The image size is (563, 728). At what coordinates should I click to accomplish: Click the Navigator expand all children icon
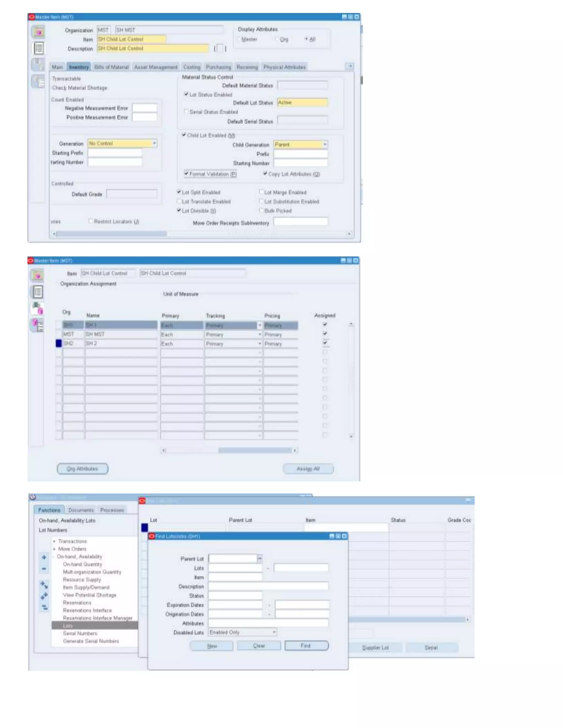click(44, 584)
